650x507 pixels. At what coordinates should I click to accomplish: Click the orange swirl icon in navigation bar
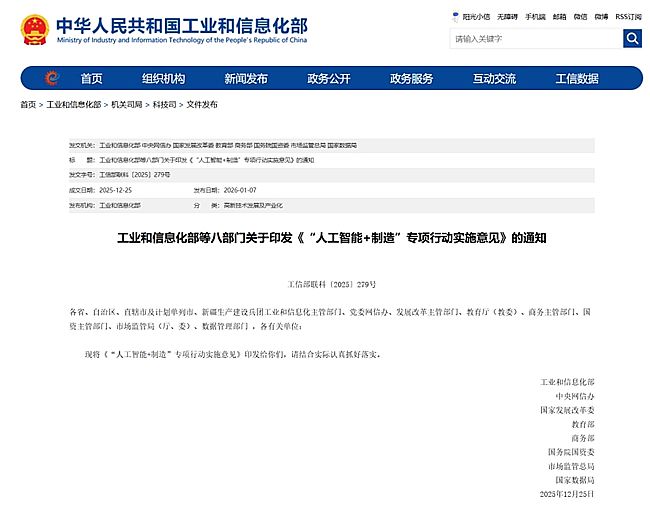[52, 78]
